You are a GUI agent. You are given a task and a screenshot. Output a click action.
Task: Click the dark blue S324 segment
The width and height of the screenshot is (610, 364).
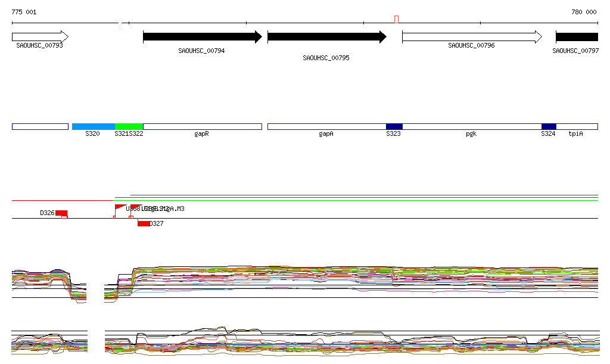(x=548, y=126)
